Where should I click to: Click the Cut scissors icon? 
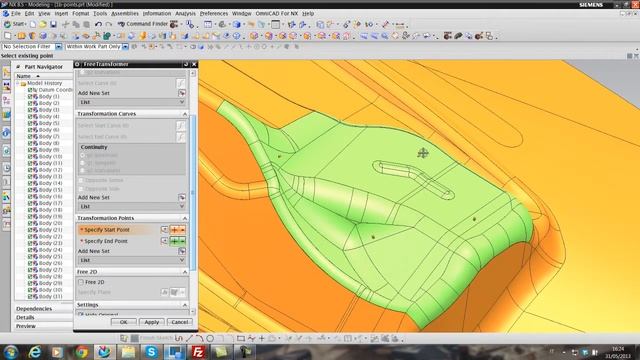[65, 24]
